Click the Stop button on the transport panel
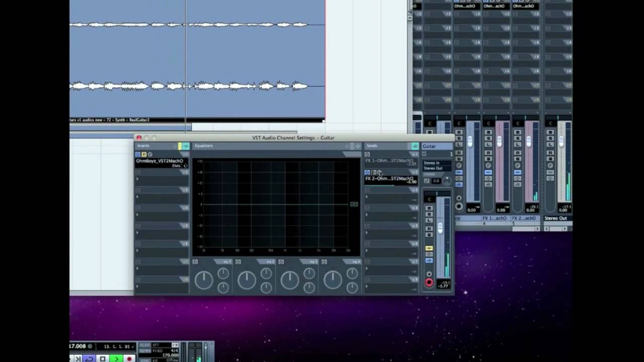 coord(103,358)
